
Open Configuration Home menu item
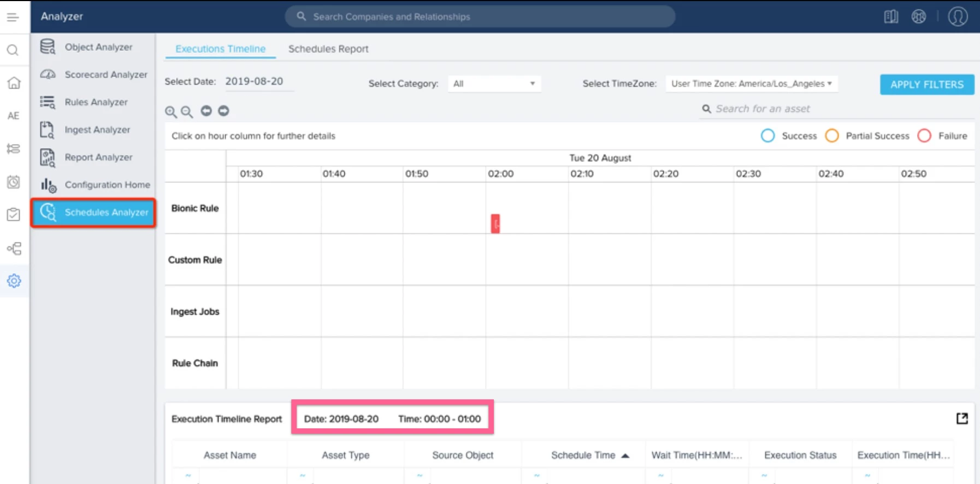pos(93,185)
